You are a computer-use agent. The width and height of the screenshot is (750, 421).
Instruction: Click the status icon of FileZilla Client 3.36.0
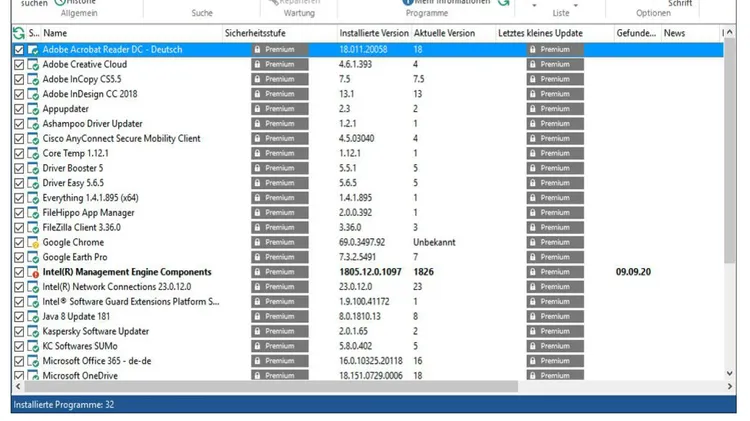[33, 228]
